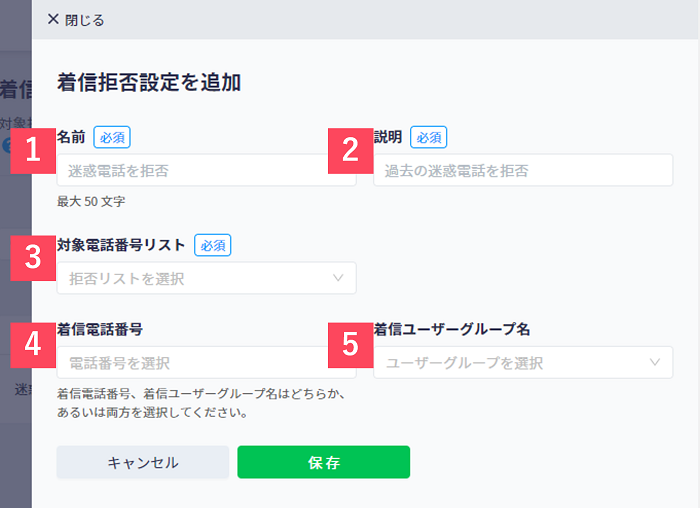Click the 閉じる label at top
The height and width of the screenshot is (508, 700).
84,20
